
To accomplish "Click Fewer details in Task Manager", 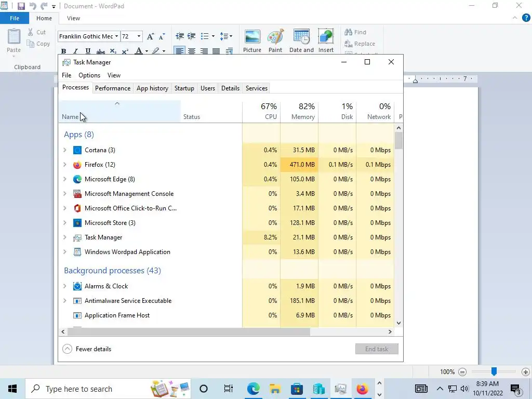I will pos(87,349).
